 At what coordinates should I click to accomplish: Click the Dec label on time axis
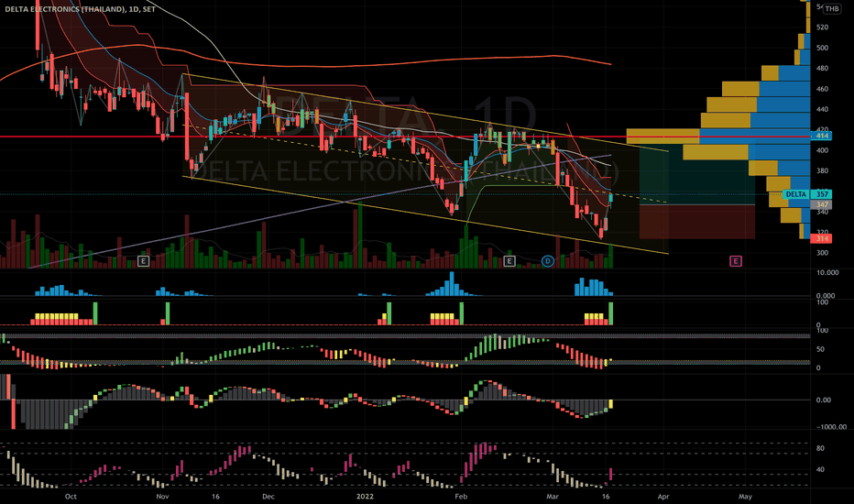click(268, 497)
